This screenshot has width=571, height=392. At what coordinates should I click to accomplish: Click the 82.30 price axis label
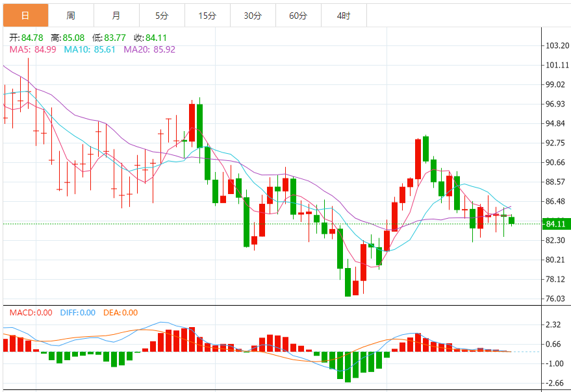click(x=555, y=240)
